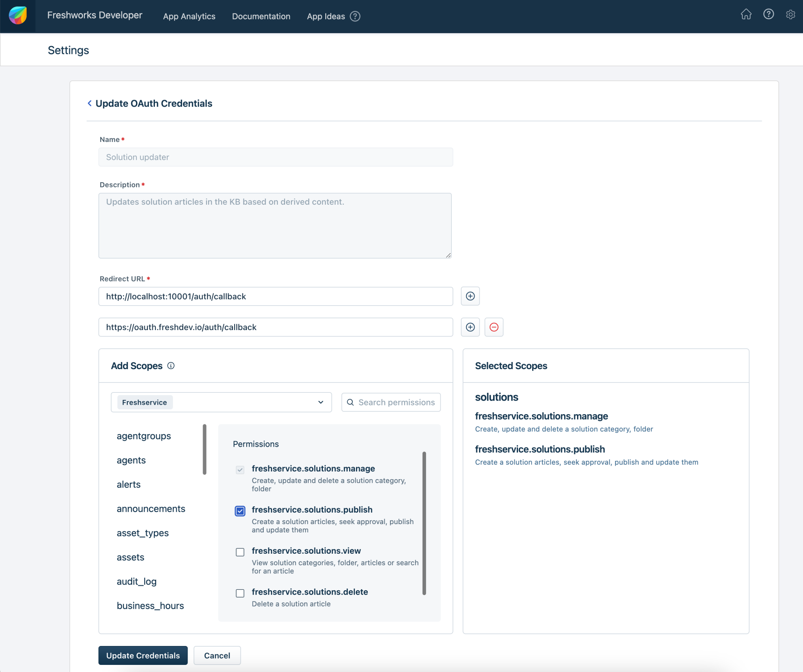Click the help question mark icon
Viewport: 803px width, 672px height.
pos(769,16)
